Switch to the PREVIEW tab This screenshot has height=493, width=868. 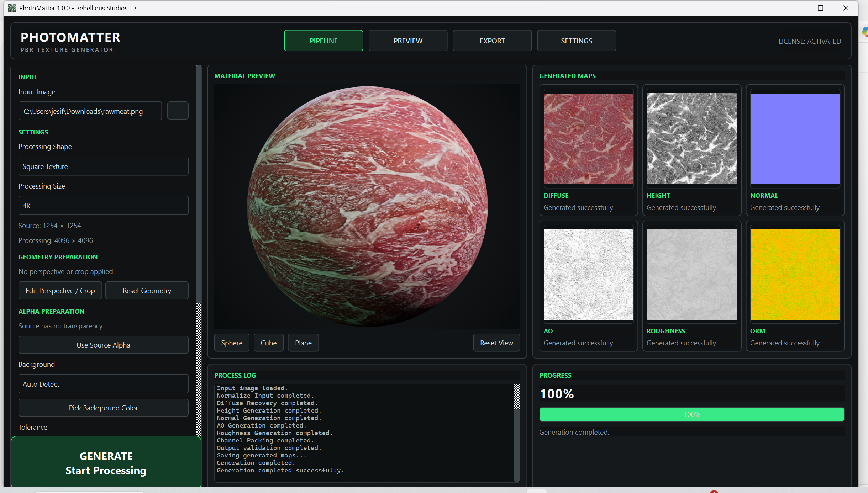coord(408,41)
